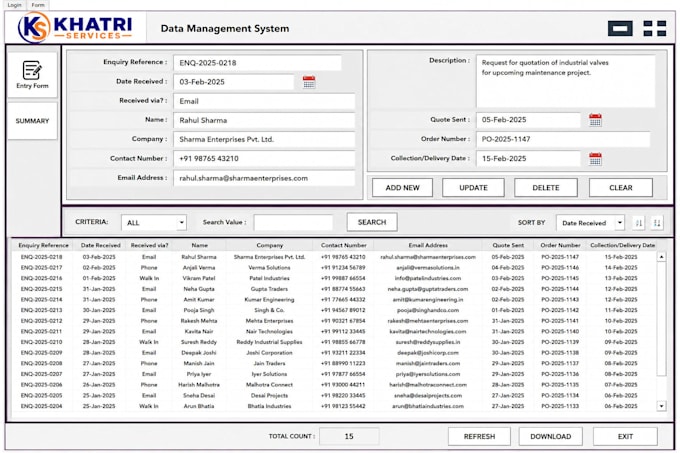Click the Email Address column header
Image resolution: width=680 pixels, height=453 pixels.
click(428, 245)
